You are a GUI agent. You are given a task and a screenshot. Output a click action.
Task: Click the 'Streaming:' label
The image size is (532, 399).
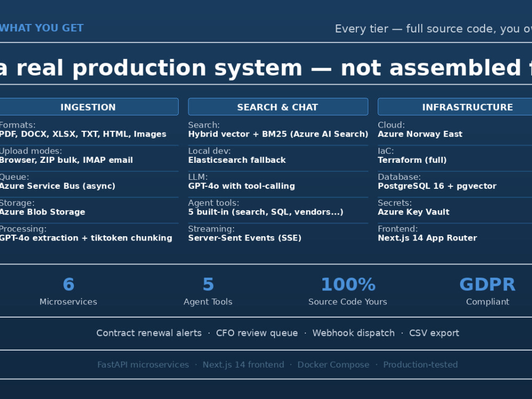click(x=211, y=229)
